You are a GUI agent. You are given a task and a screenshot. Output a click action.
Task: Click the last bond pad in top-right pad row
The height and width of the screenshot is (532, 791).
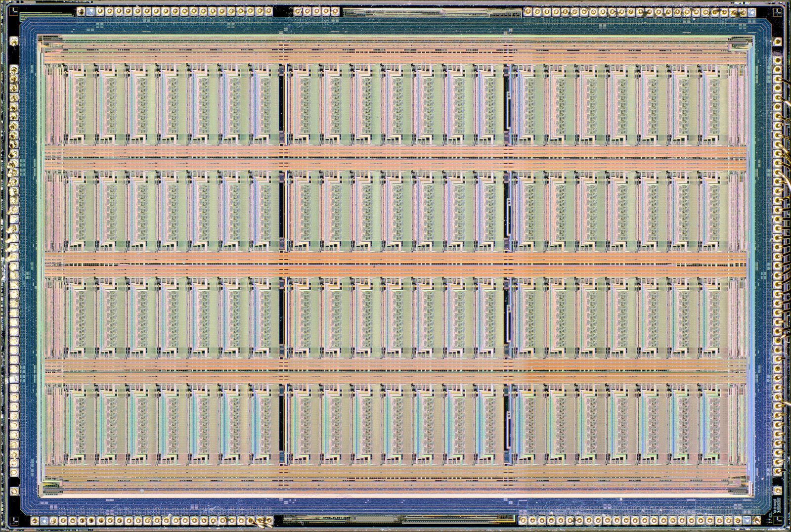click(x=752, y=11)
